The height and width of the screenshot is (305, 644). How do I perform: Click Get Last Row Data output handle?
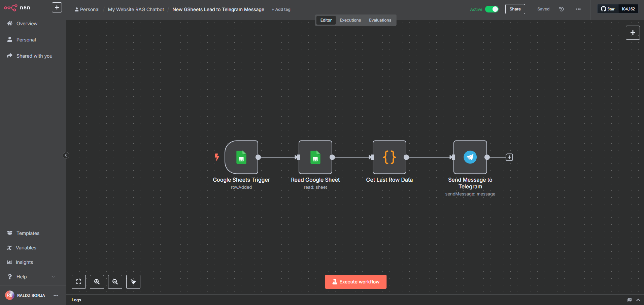[406, 157]
